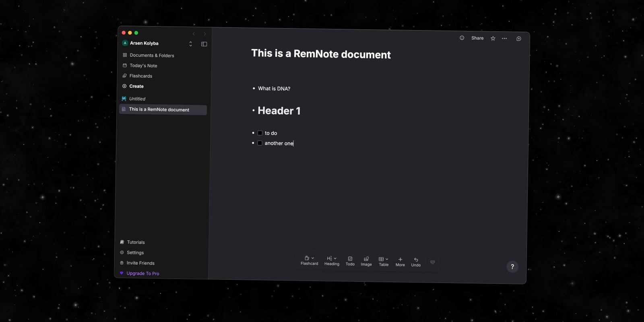
Task: Expand the Flashcard dropdown arrow
Action: click(313, 258)
